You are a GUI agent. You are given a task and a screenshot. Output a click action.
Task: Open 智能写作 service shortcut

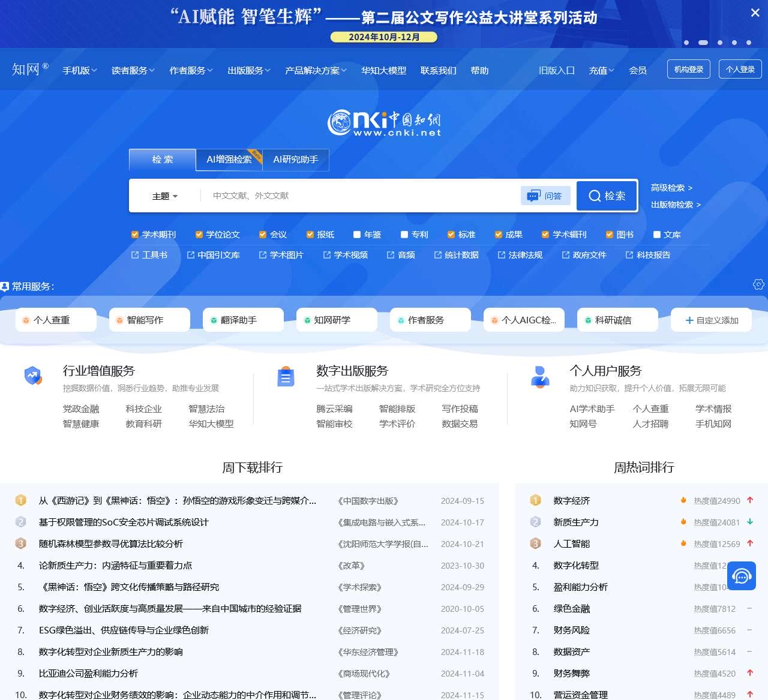(x=149, y=320)
